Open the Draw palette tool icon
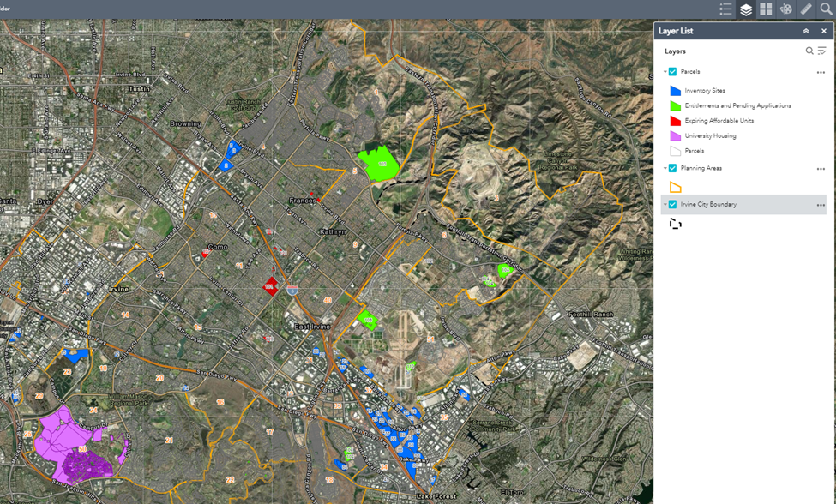Screen dimensions: 836x504 [786, 9]
